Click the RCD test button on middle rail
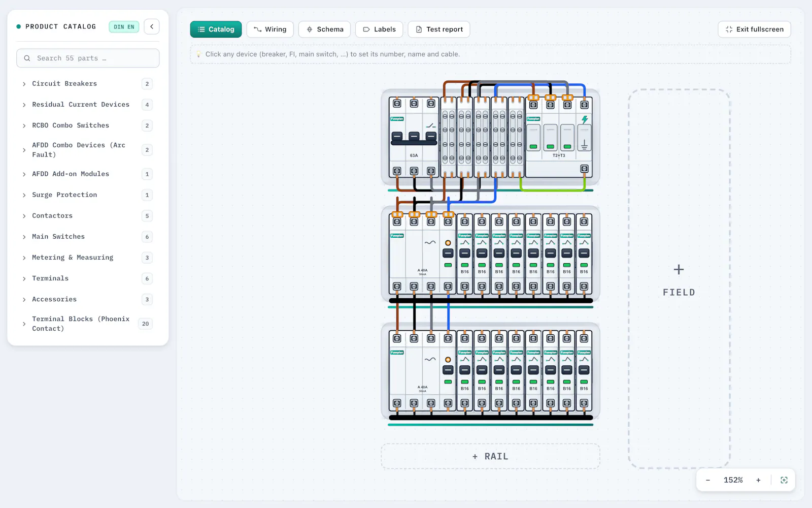Viewport: 812px width, 508px height. (448, 243)
